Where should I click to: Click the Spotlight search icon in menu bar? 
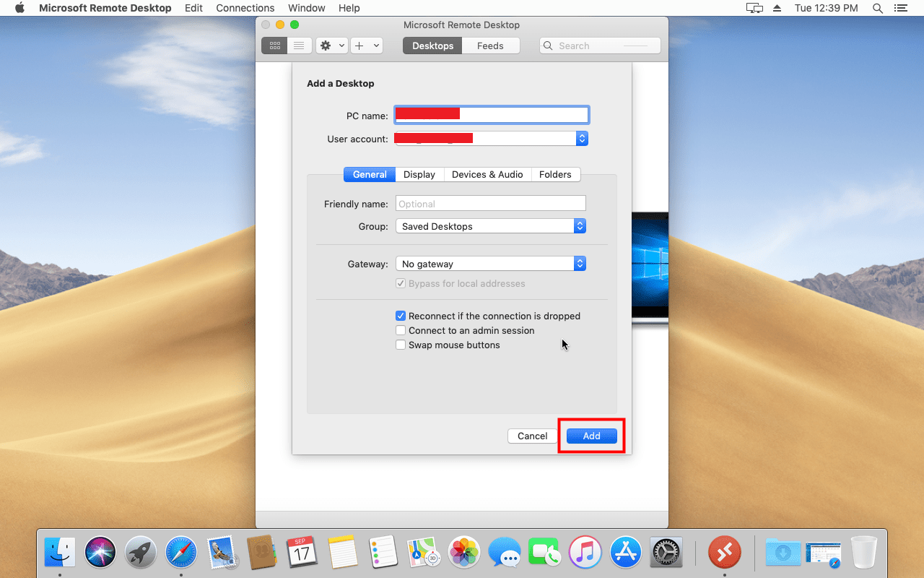pyautogui.click(x=878, y=8)
